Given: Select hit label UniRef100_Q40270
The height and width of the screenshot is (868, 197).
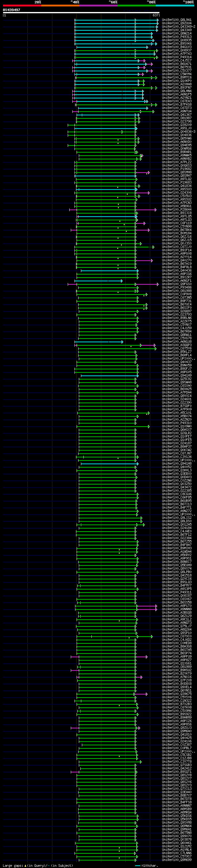Looking at the screenshot, I should click(177, 260).
